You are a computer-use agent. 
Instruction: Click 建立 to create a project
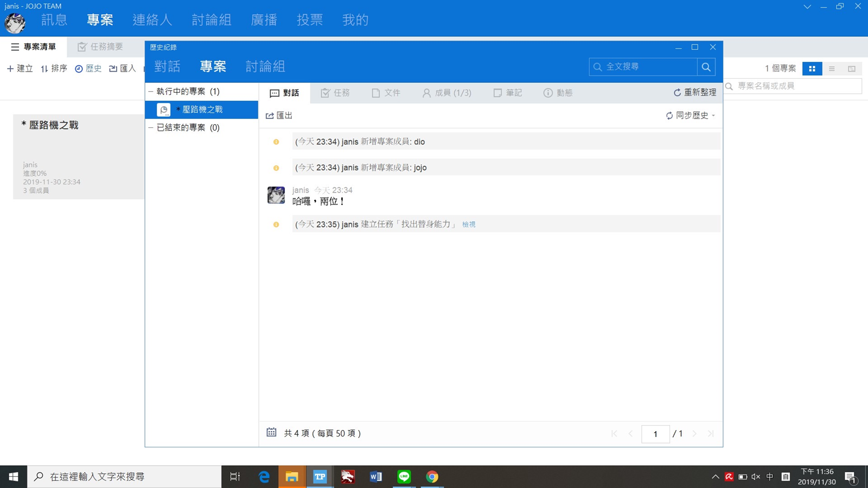pos(20,68)
